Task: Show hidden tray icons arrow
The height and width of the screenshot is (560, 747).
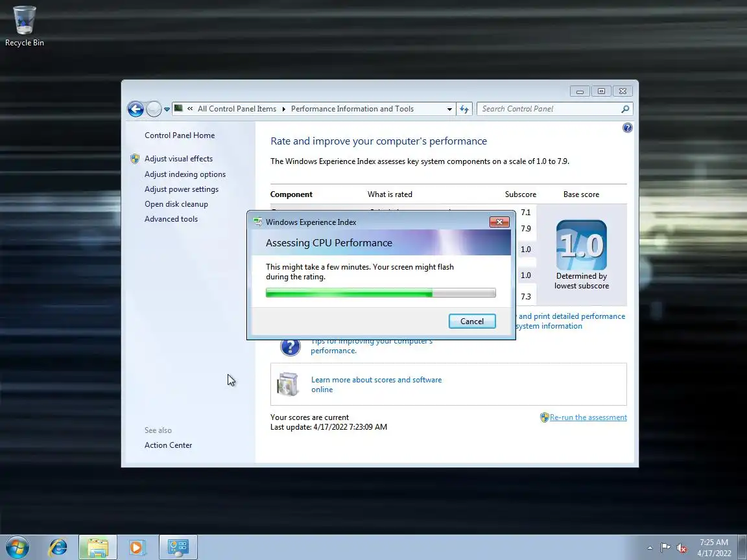Action: pos(650,548)
